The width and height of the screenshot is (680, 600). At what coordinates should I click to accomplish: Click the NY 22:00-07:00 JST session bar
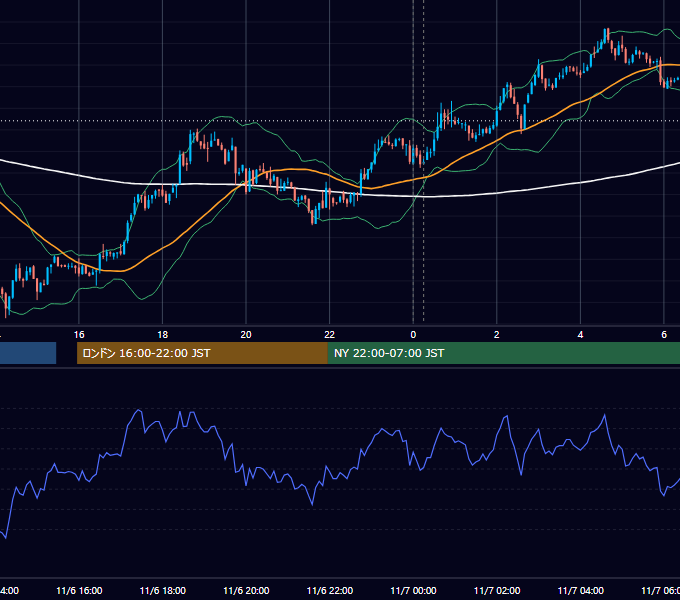[503, 353]
